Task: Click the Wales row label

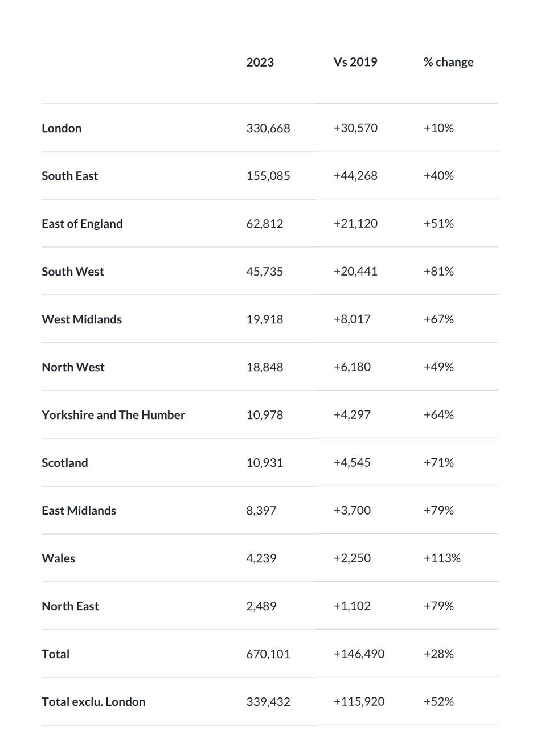Action: pyautogui.click(x=58, y=558)
